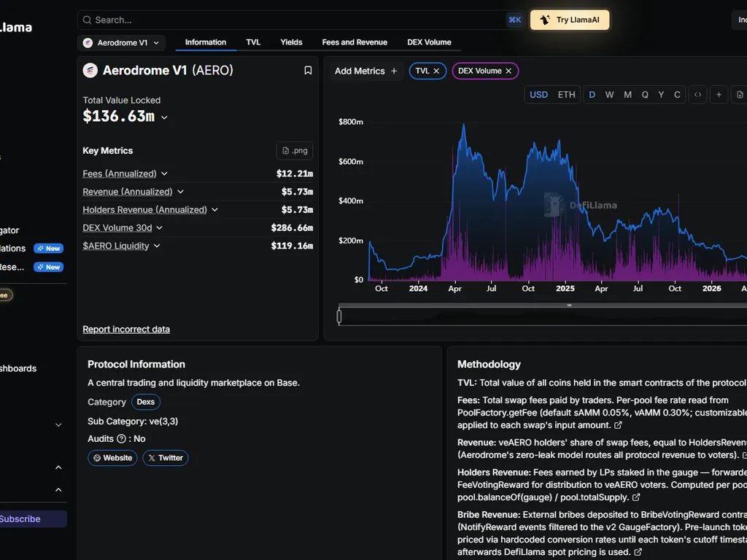Click the search magnifier icon
Screen dimensions: 747x560
[87, 20]
